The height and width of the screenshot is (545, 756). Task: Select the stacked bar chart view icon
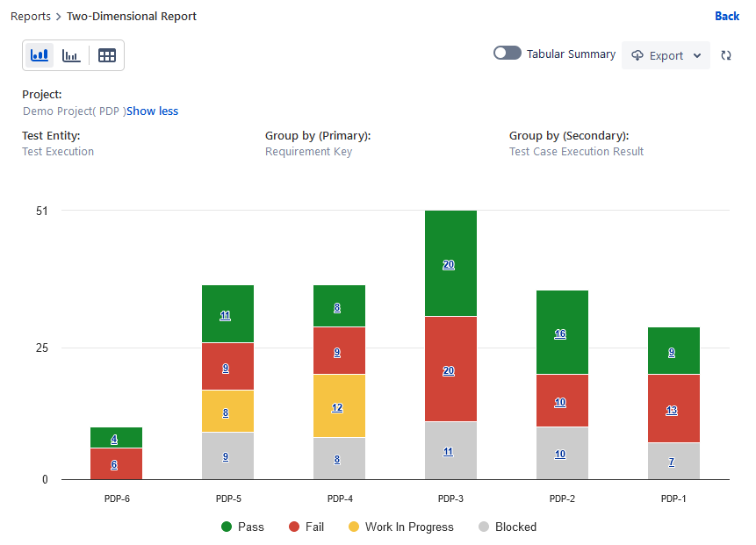tap(40, 55)
